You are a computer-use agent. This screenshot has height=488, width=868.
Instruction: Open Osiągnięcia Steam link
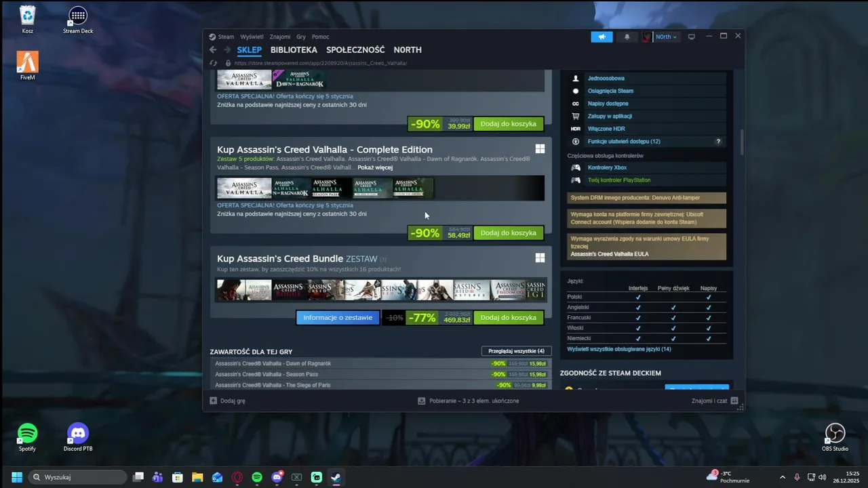(x=610, y=91)
